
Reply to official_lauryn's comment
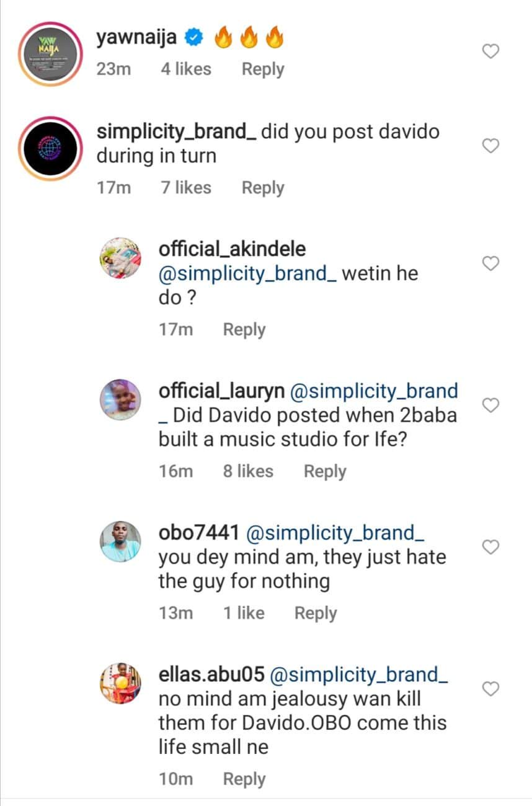click(x=325, y=471)
